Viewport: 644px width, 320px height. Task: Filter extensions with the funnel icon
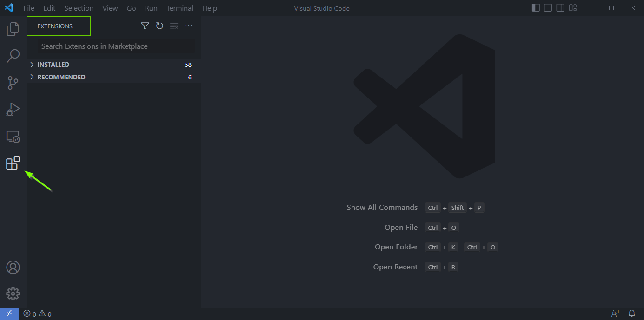(x=145, y=26)
